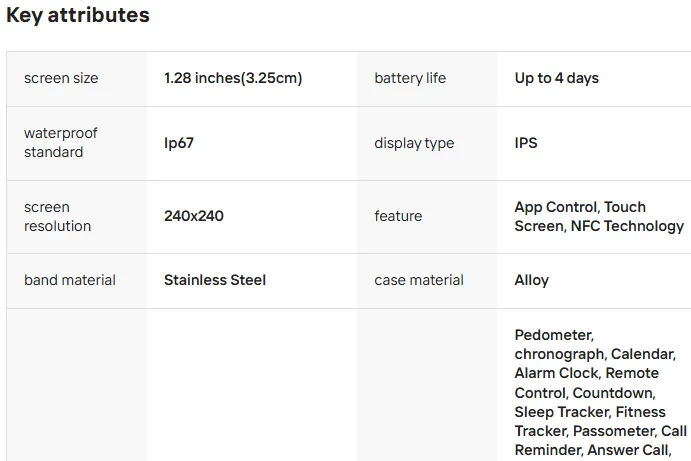Select the screen resolution label
Viewport: 691px width, 461px height.
pos(58,216)
